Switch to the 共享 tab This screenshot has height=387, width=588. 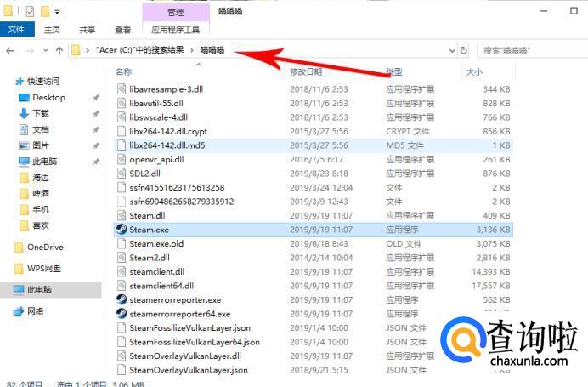(x=87, y=30)
